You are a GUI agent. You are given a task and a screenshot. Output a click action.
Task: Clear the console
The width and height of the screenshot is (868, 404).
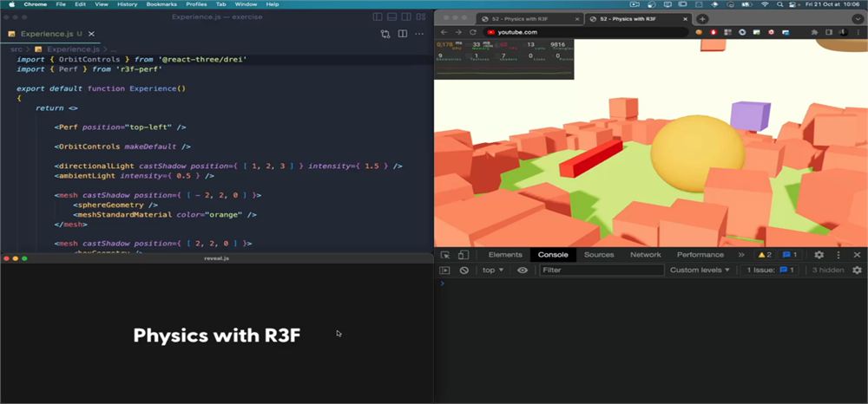coord(464,270)
